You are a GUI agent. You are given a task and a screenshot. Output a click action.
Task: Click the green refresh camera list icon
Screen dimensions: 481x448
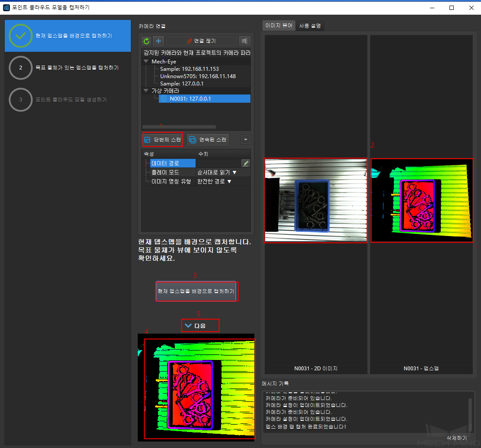(146, 41)
